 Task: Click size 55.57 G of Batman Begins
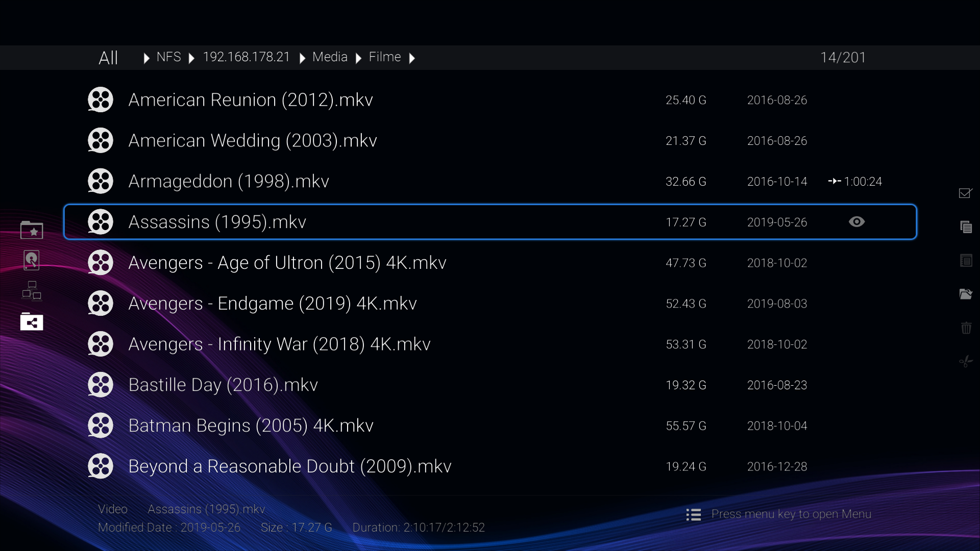coord(686,426)
